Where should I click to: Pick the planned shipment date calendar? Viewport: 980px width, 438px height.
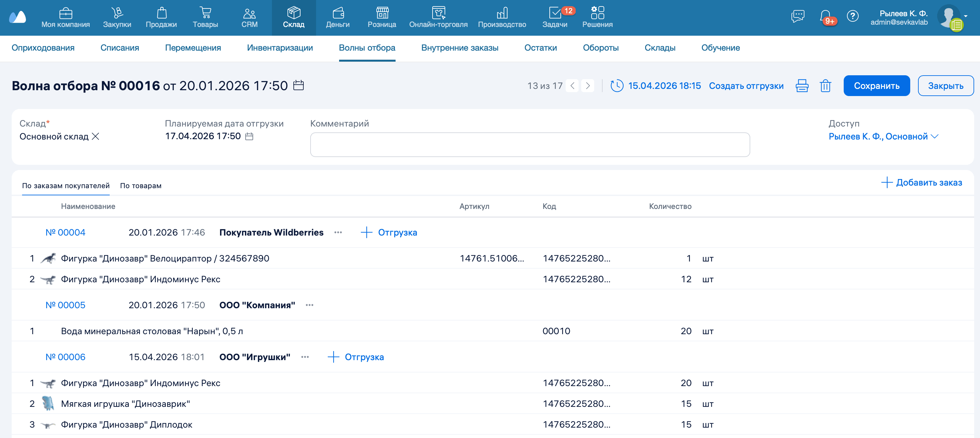pyautogui.click(x=249, y=136)
